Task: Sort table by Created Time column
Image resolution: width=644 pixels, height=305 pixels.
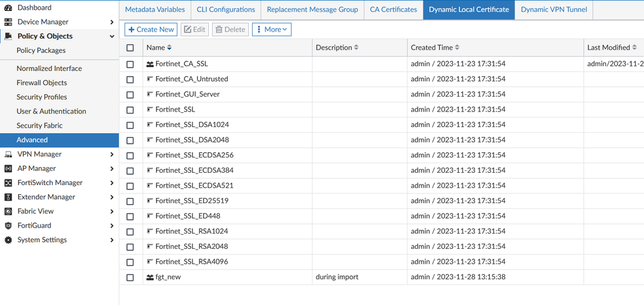Action: tap(435, 48)
